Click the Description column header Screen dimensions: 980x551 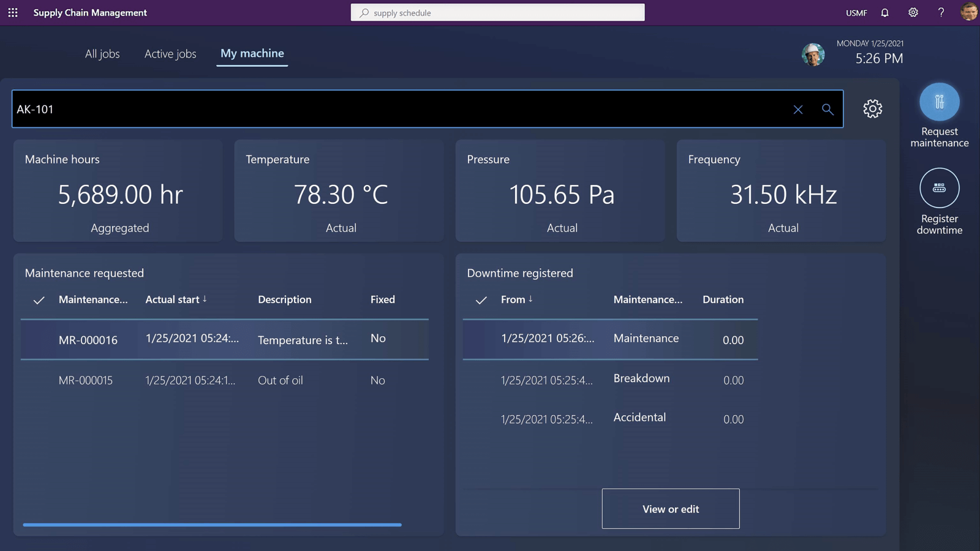coord(284,299)
